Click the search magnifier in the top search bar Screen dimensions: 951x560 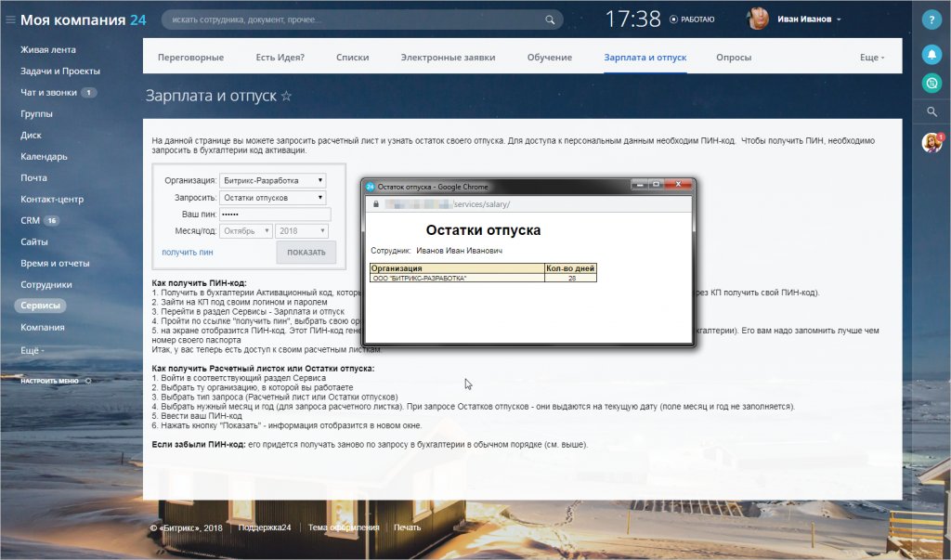pos(550,20)
